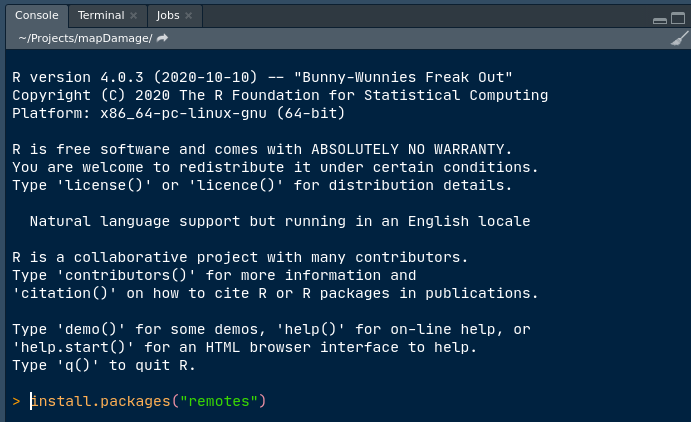Close the Jobs tab

coord(190,16)
